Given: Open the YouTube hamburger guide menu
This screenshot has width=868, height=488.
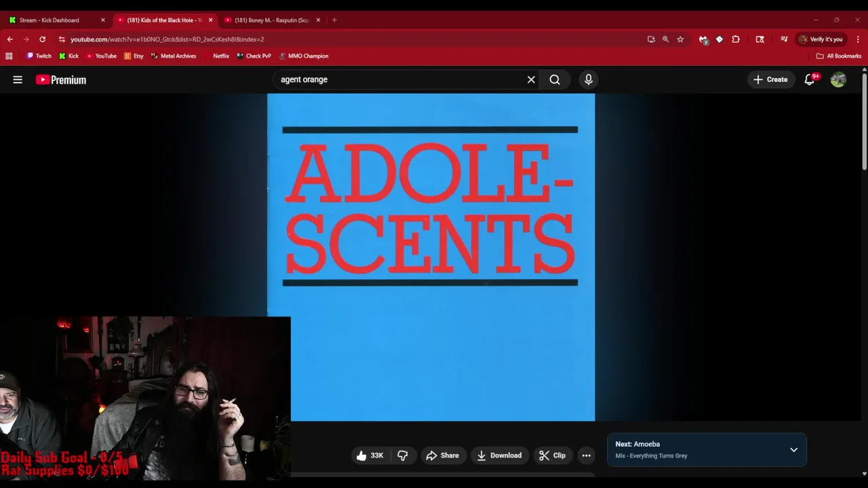Looking at the screenshot, I should pyautogui.click(x=18, y=80).
